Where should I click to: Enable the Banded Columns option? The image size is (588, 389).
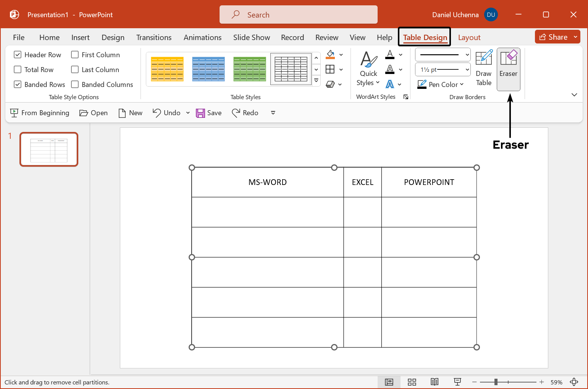(75, 85)
